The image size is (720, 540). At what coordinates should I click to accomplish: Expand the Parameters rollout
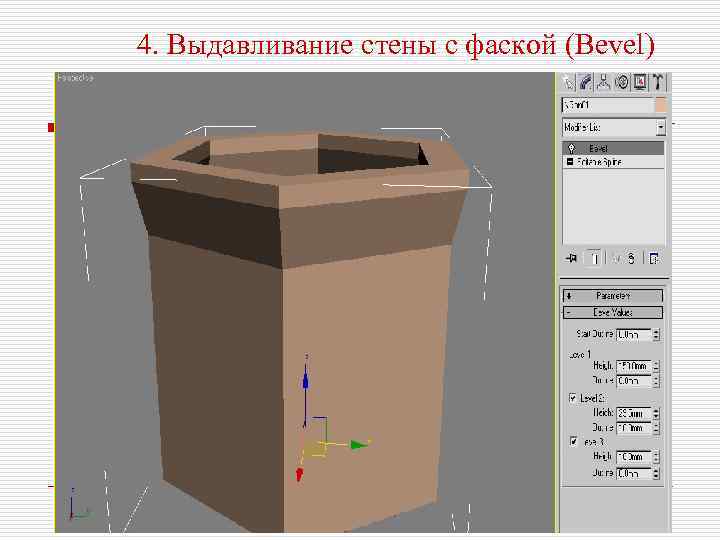[613, 296]
